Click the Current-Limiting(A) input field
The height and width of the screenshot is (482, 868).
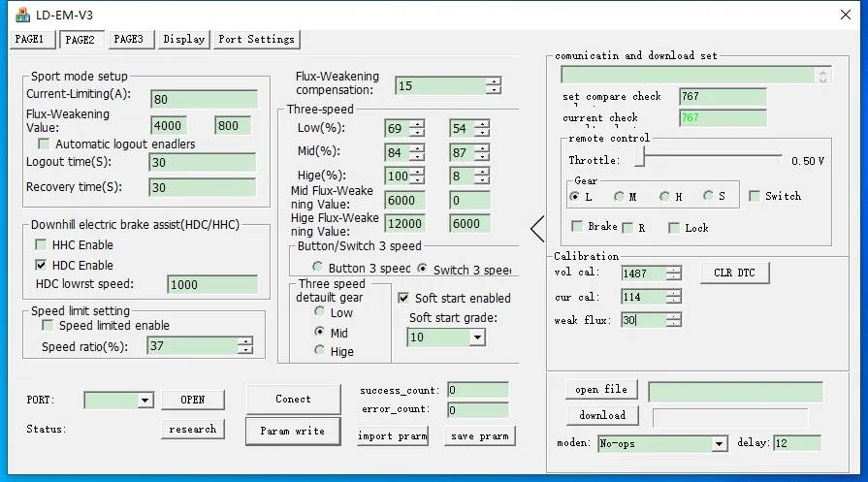tap(204, 100)
